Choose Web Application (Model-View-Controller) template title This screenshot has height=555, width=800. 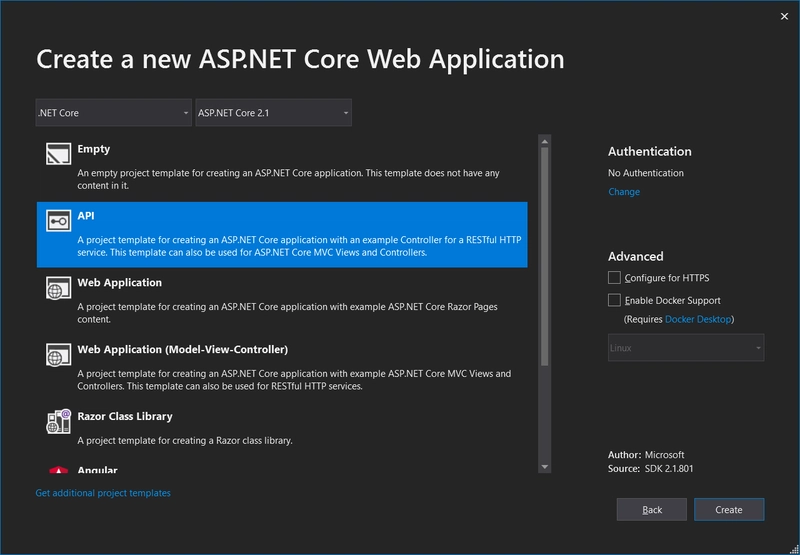point(183,349)
